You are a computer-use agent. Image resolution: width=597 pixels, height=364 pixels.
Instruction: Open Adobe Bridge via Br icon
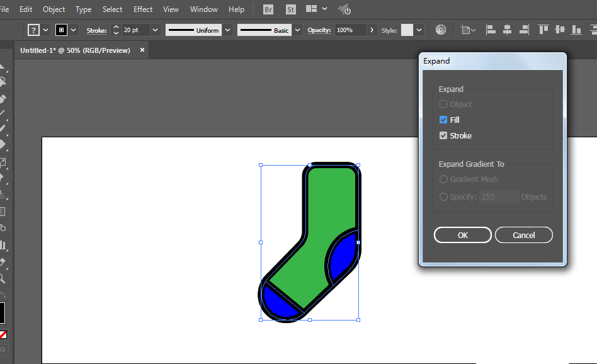(268, 9)
